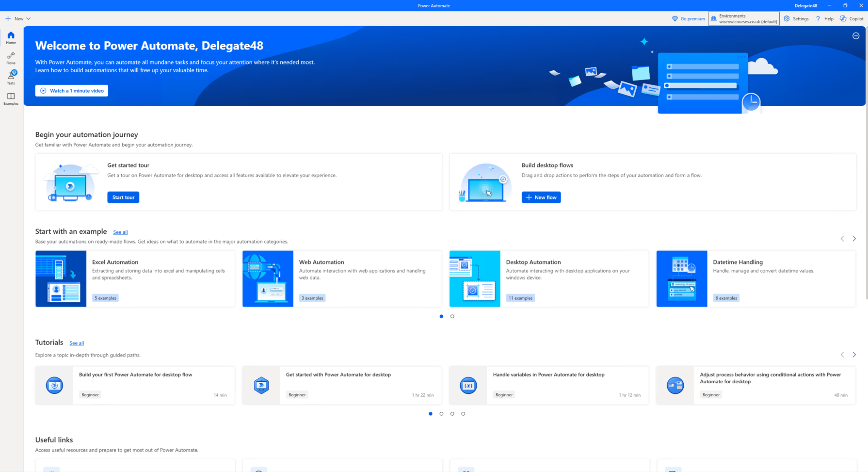Viewport: 868px width, 472px height.
Task: Go to next examples page with right arrow
Action: tap(854, 238)
